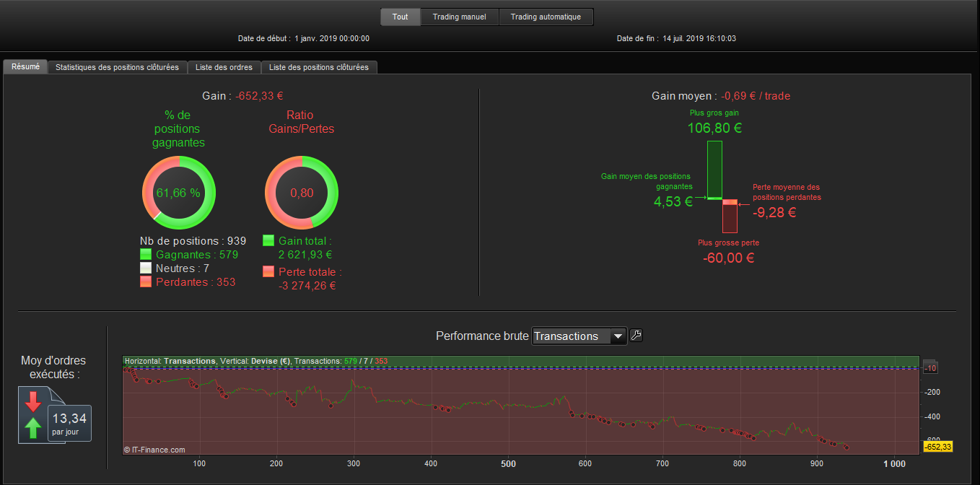Click the orders executed arrows icon
The width and height of the screenshot is (980, 485).
click(x=34, y=415)
